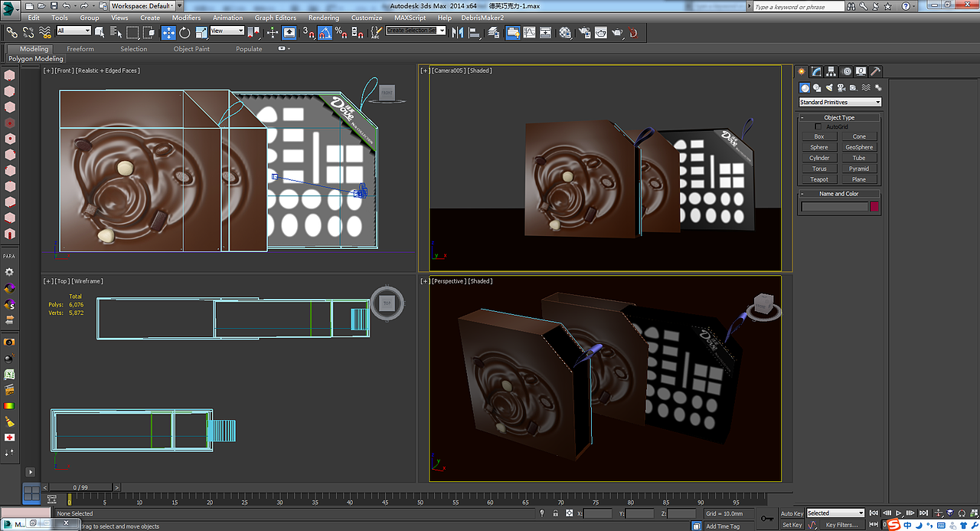The width and height of the screenshot is (980, 531).
Task: Open the Rendering menu
Action: (x=324, y=18)
